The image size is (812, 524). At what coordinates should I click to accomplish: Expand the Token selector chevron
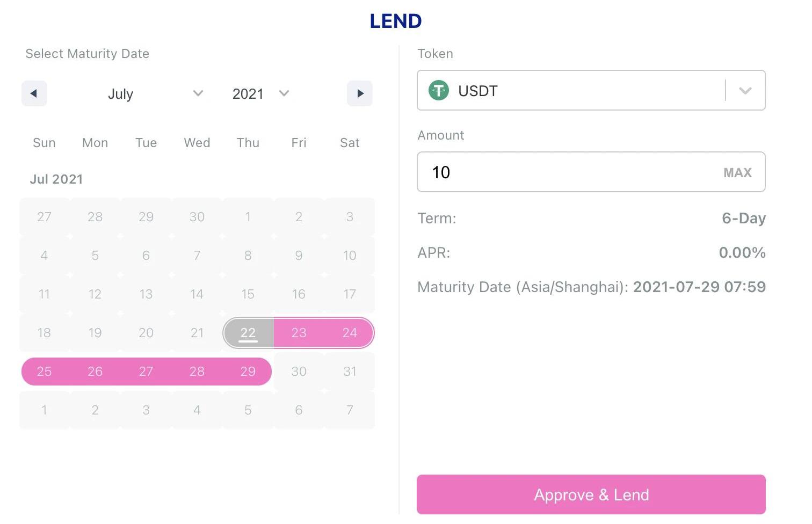click(x=745, y=91)
